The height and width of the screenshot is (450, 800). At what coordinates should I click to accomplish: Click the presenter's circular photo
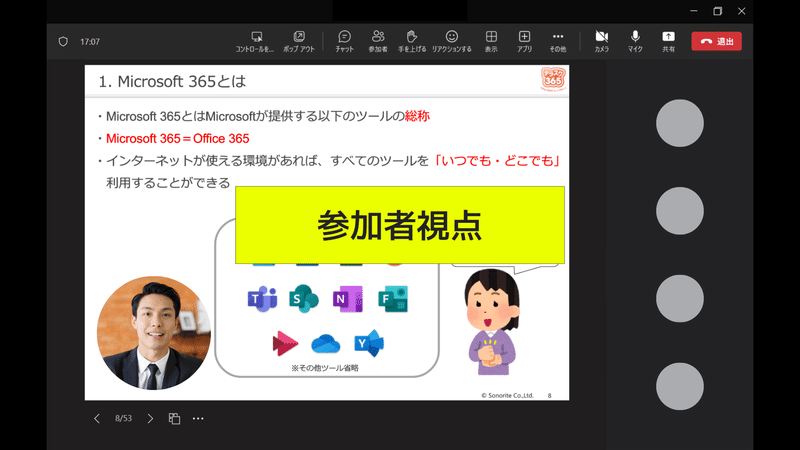pos(154,333)
